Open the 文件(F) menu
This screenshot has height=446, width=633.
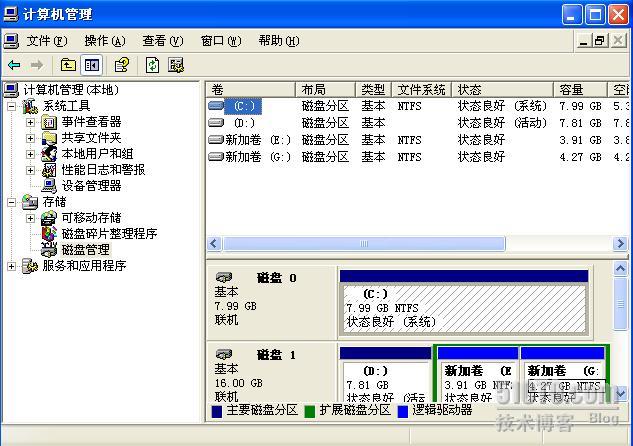tap(47, 41)
